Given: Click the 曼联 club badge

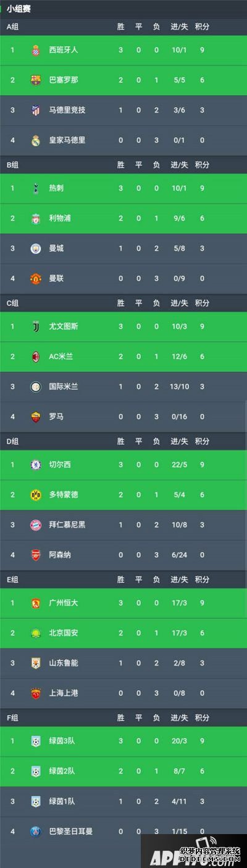Looking at the screenshot, I should (36, 278).
